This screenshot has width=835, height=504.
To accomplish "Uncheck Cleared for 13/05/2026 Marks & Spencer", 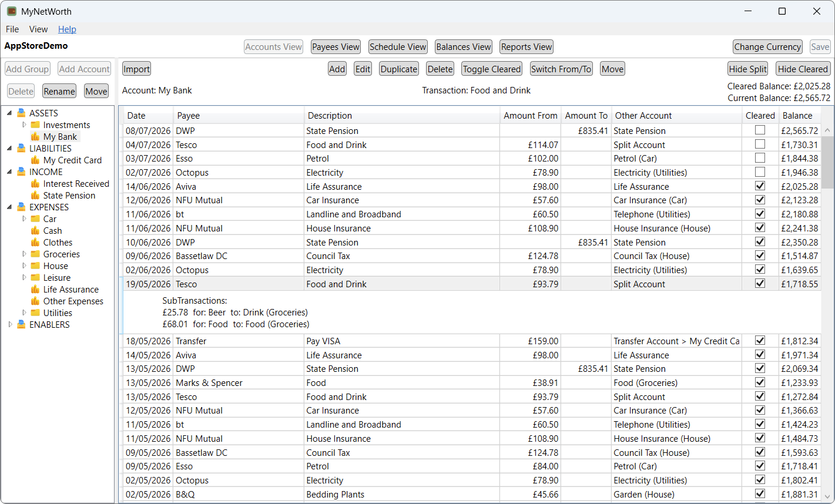I will click(760, 382).
